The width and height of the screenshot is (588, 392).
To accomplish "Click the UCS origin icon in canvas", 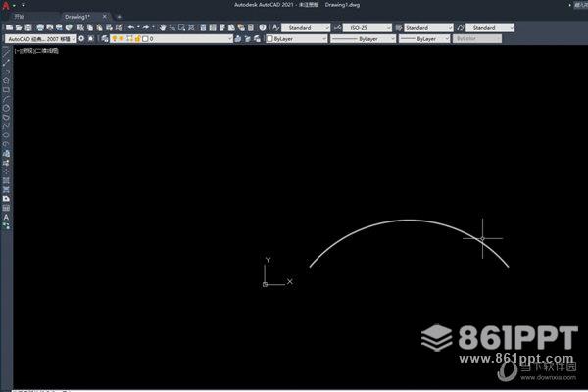I will tap(266, 285).
